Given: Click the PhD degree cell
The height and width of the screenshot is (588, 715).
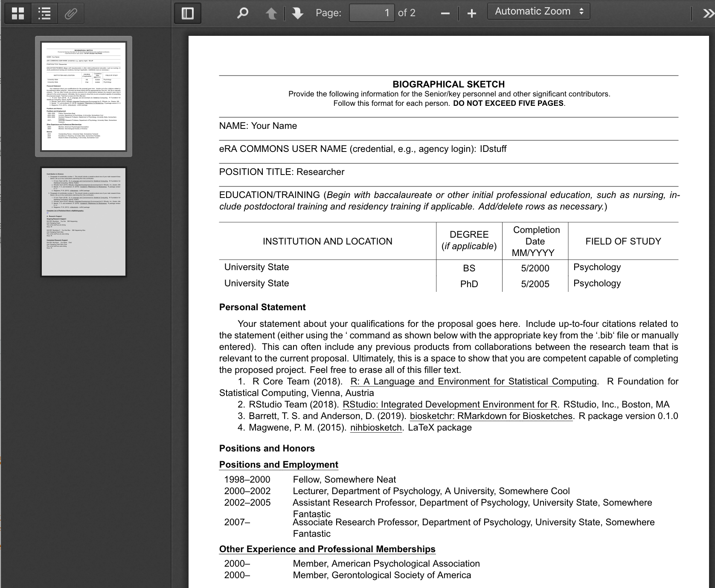Looking at the screenshot, I should coord(469,284).
